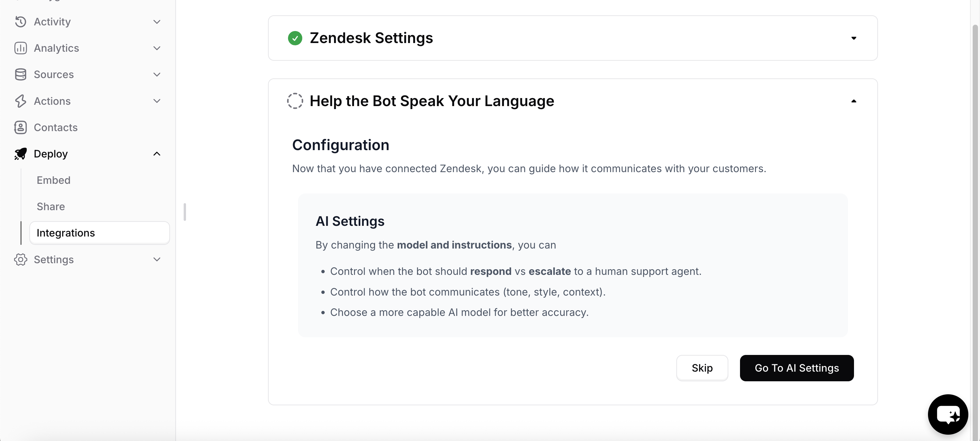Click the dashed circle status icon
This screenshot has width=980, height=441.
click(x=295, y=101)
